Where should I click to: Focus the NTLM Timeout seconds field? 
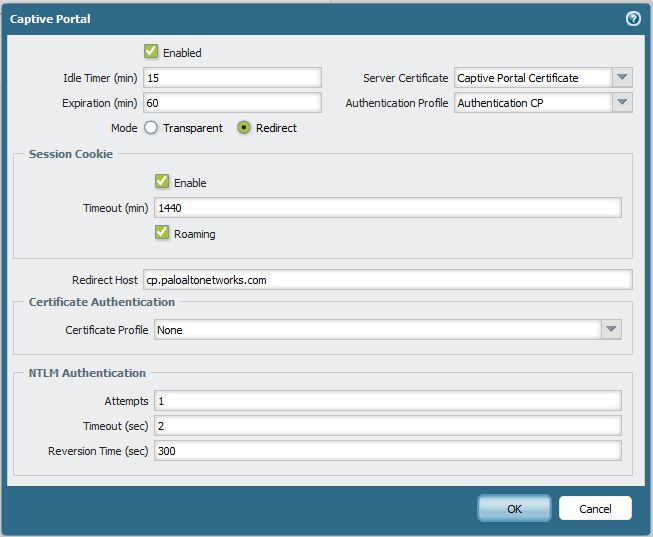(x=387, y=426)
